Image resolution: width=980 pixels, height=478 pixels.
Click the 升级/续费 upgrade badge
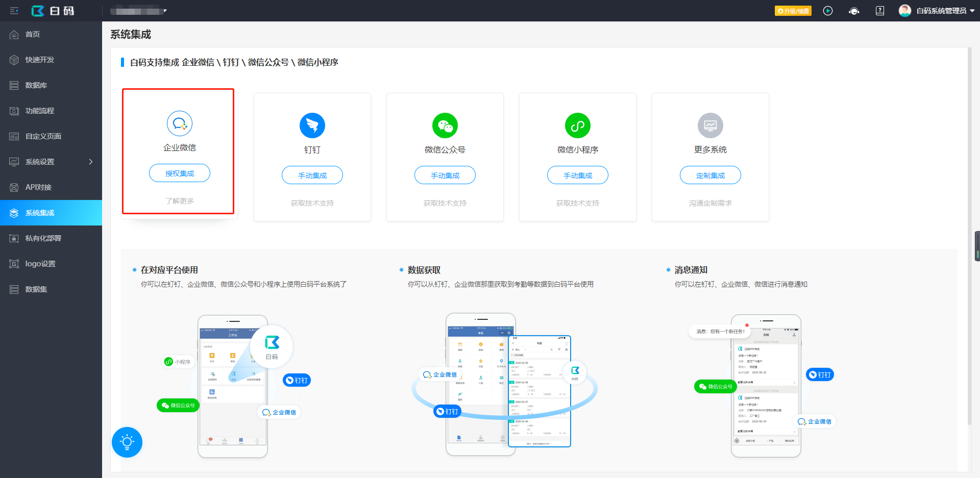click(x=793, y=11)
